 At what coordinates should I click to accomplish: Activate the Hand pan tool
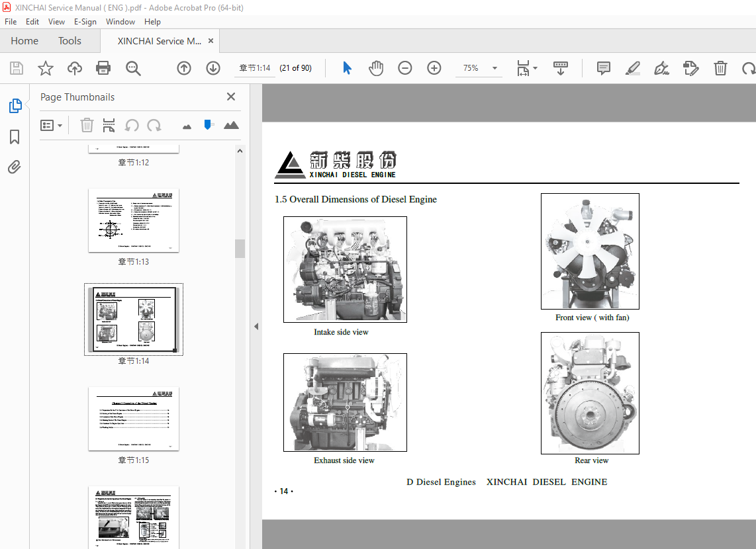(376, 68)
